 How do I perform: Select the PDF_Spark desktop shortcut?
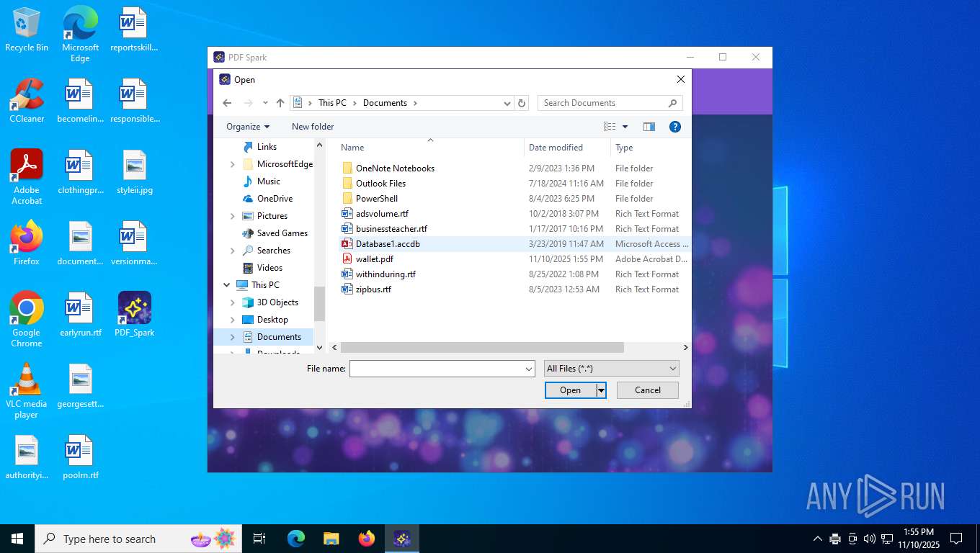click(x=134, y=315)
